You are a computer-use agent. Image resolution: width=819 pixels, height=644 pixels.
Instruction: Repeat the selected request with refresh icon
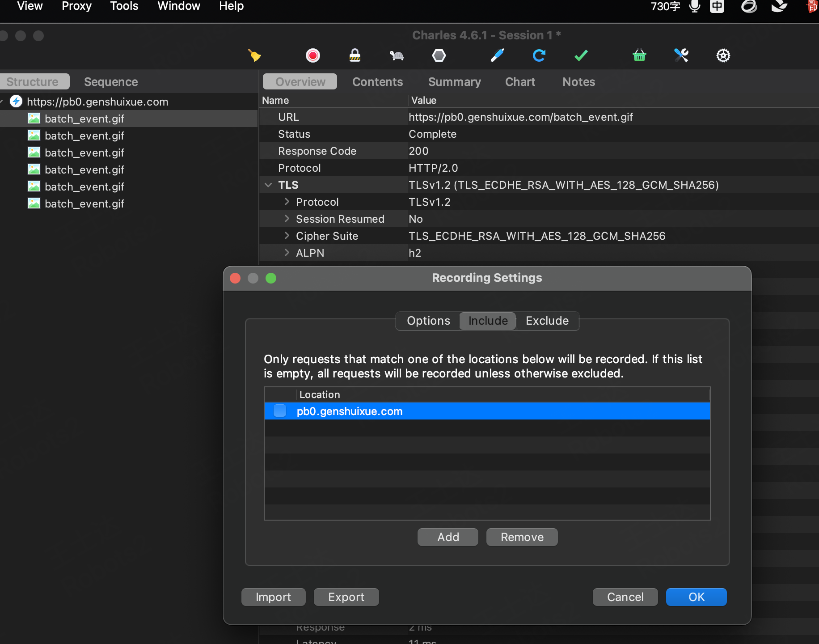[539, 55]
